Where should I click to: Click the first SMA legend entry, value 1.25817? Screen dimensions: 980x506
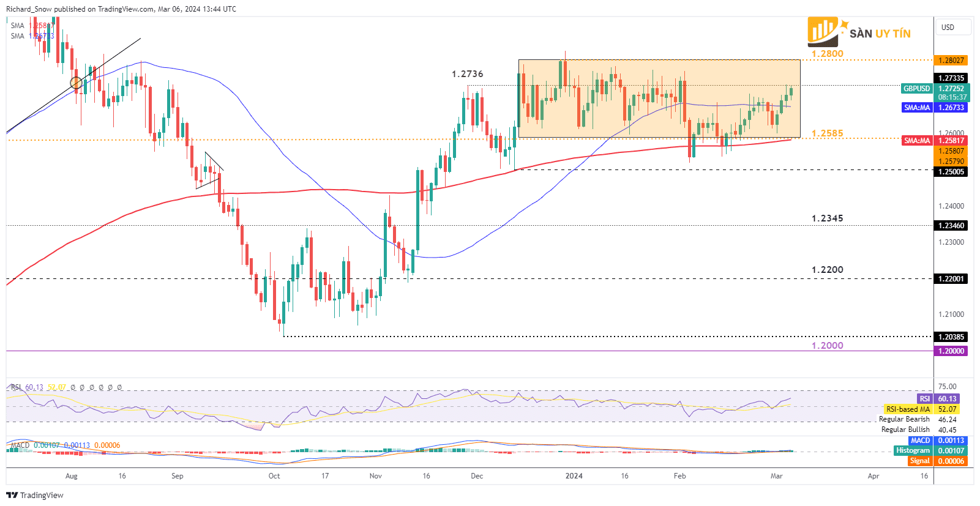point(32,26)
